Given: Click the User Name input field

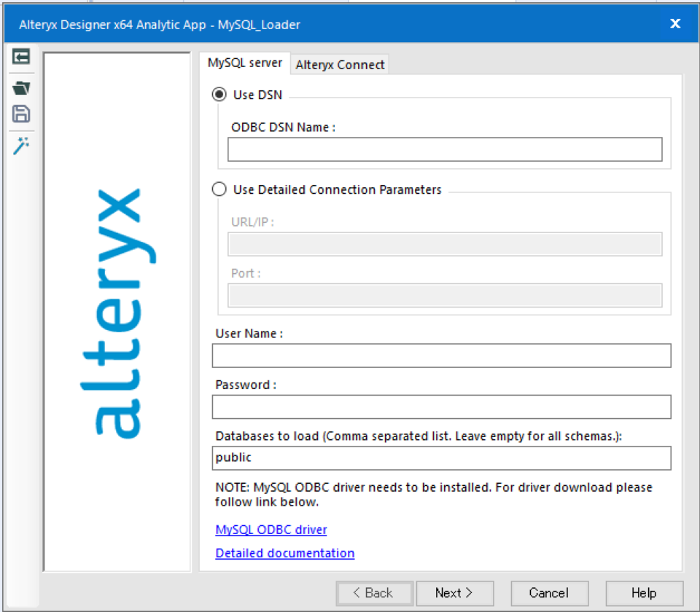Looking at the screenshot, I should (x=442, y=356).
